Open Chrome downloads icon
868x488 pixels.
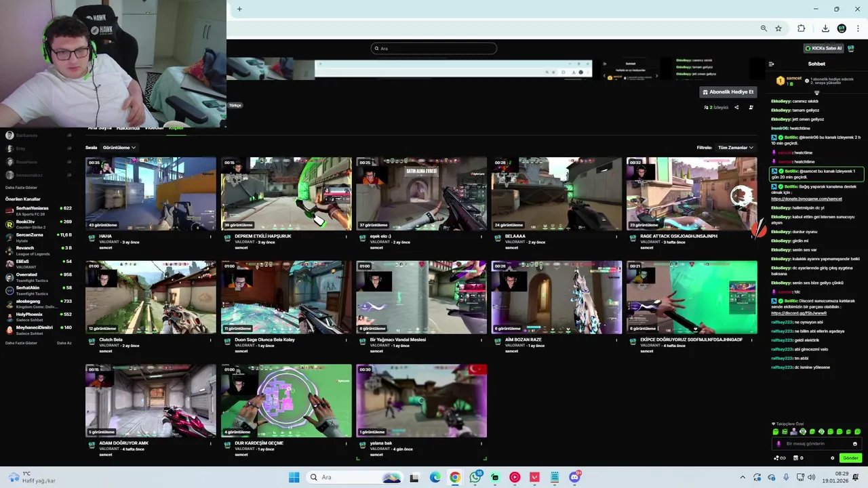825,28
